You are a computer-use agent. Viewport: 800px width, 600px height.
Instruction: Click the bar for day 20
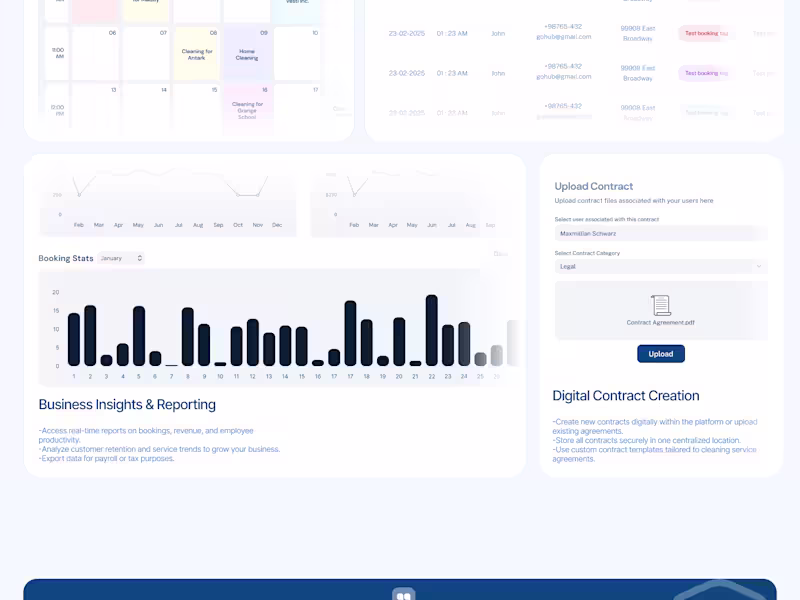pyautogui.click(x=399, y=341)
